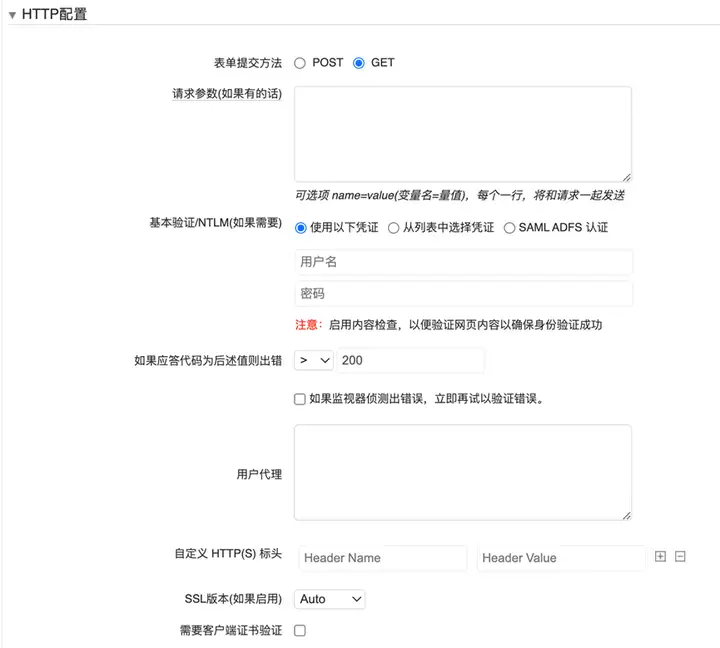
Task: Select SAML ADFS 认证 radio option
Action: tap(509, 228)
